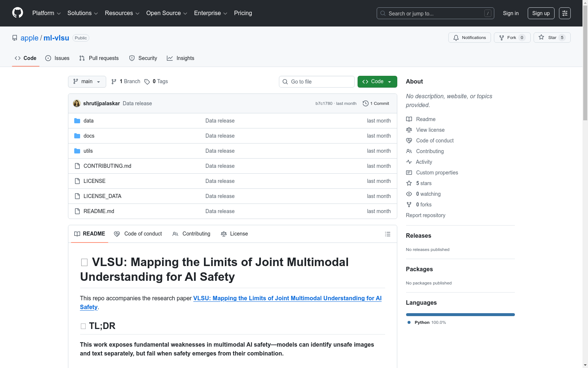Click the Custom properties link
The width and height of the screenshot is (588, 368).
437,173
